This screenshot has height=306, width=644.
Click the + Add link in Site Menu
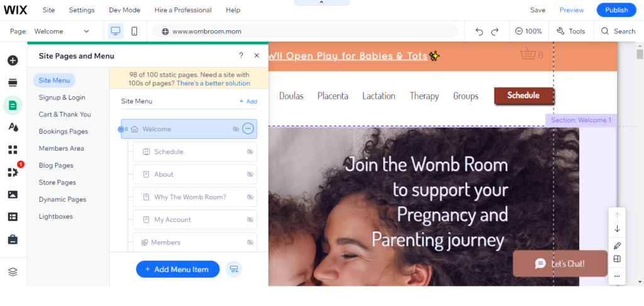(x=248, y=101)
